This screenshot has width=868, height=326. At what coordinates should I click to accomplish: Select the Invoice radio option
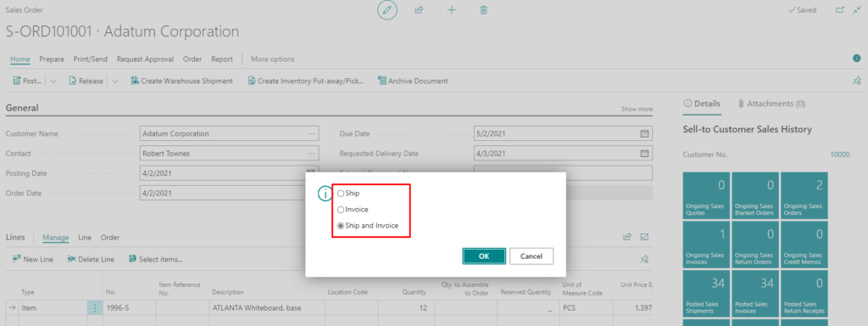tap(353, 210)
